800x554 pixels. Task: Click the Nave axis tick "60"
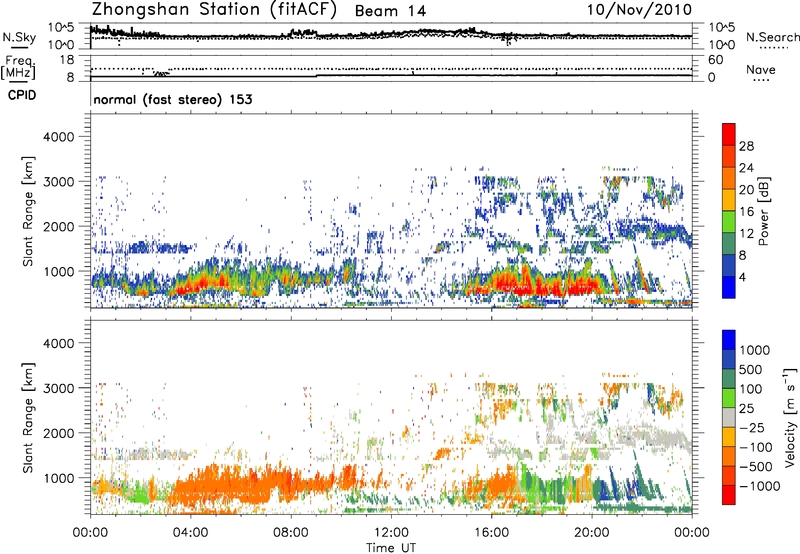pyautogui.click(x=716, y=60)
